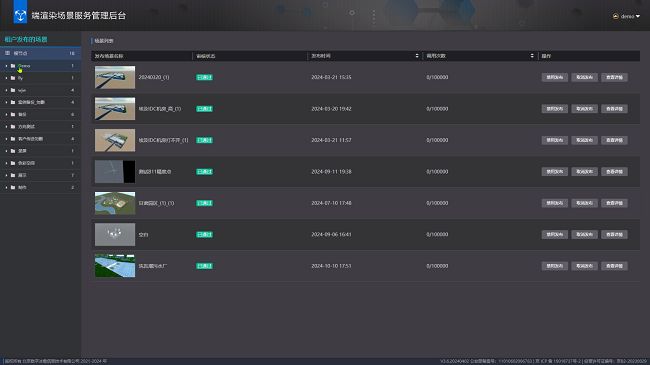Image resolution: width=650 pixels, height=365 pixels.
Task: Click 取消发布 for the 2024-03-20 19:42 scene
Action: (x=585, y=109)
